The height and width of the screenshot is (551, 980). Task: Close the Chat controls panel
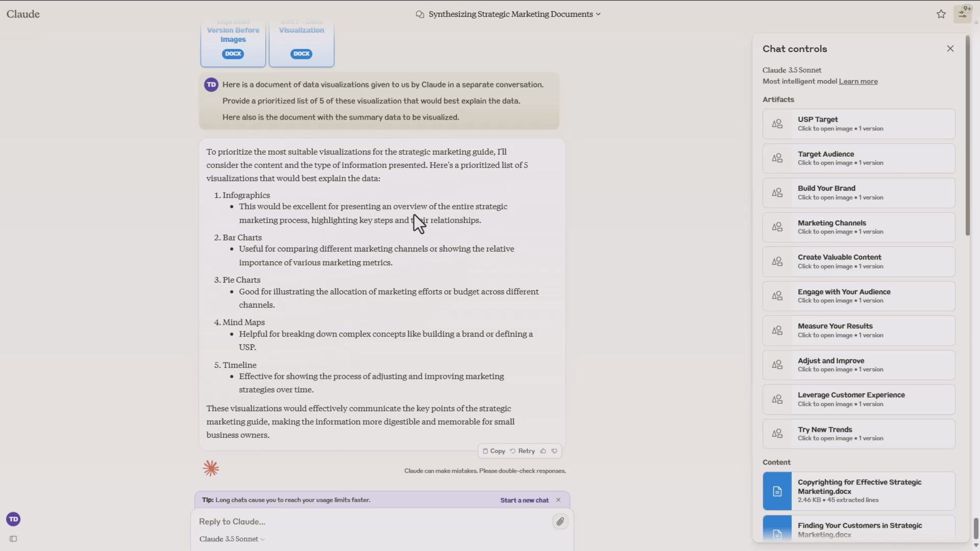click(x=950, y=49)
